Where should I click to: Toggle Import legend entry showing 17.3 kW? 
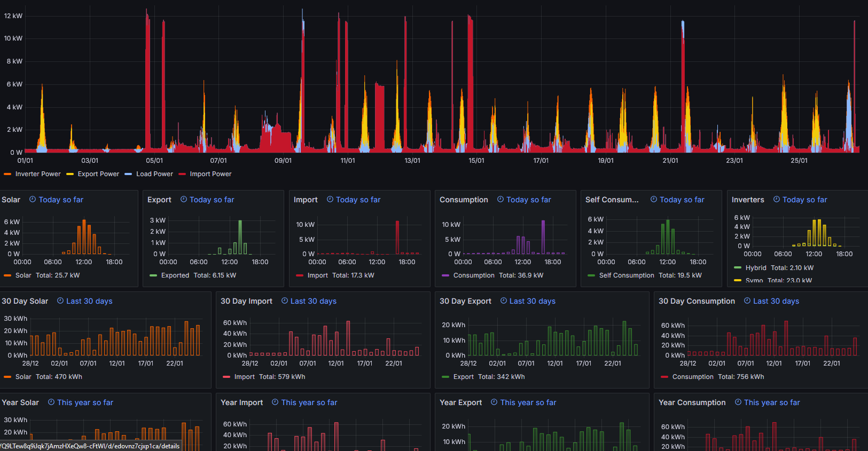point(318,275)
